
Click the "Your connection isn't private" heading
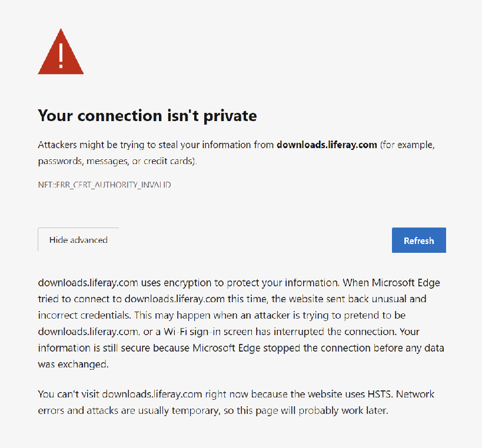[x=147, y=115]
